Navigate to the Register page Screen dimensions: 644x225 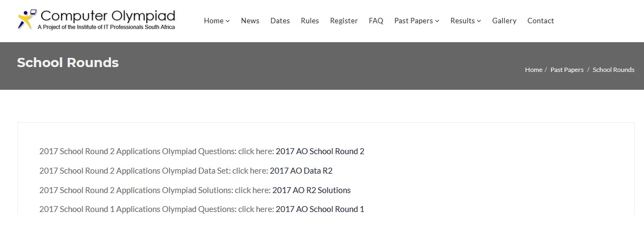click(x=344, y=21)
